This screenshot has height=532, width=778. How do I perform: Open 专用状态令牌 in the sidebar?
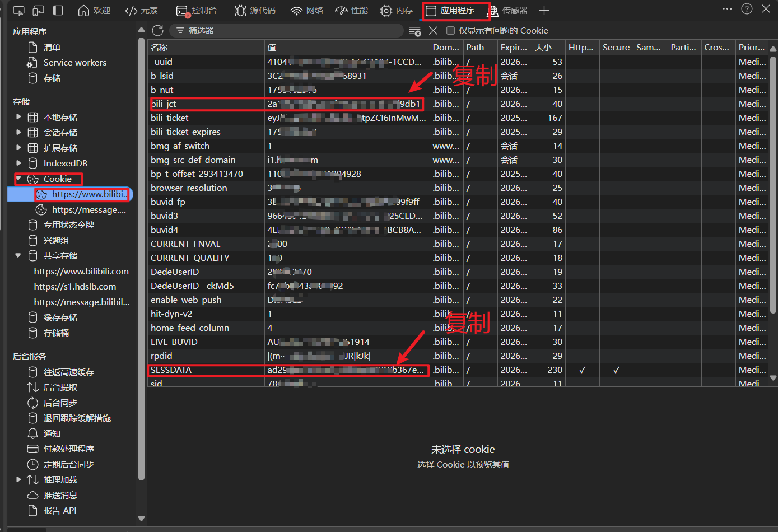(69, 225)
